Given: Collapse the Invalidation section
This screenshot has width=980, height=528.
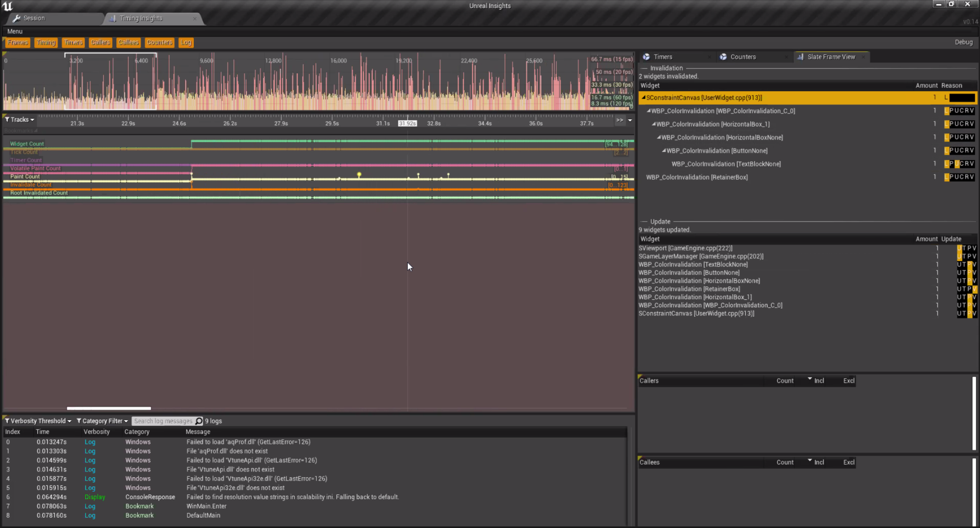Looking at the screenshot, I should (x=645, y=68).
